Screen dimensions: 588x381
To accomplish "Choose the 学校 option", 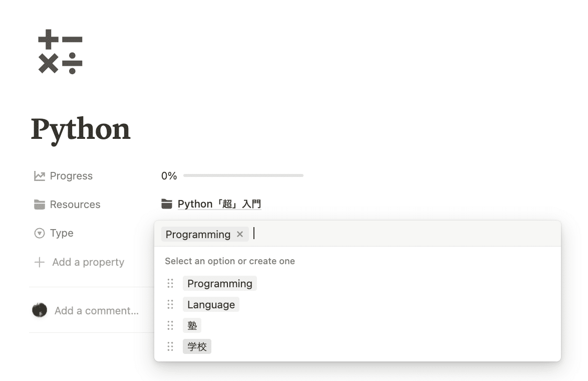I will (197, 346).
